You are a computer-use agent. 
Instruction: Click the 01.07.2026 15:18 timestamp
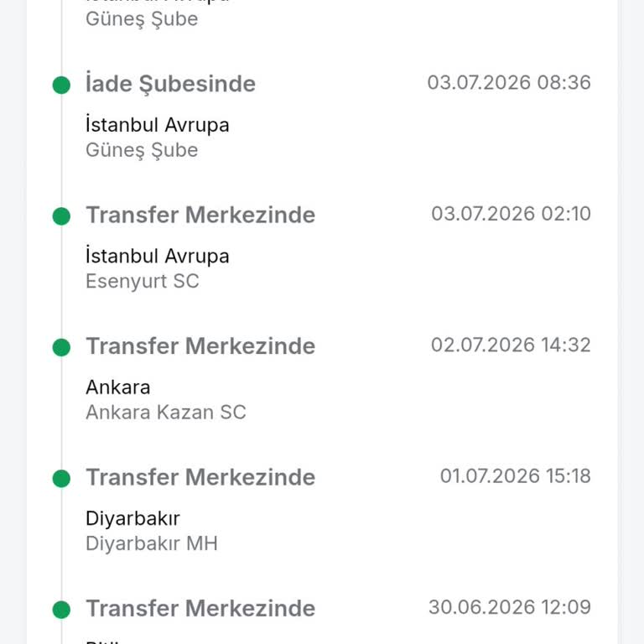click(x=516, y=476)
